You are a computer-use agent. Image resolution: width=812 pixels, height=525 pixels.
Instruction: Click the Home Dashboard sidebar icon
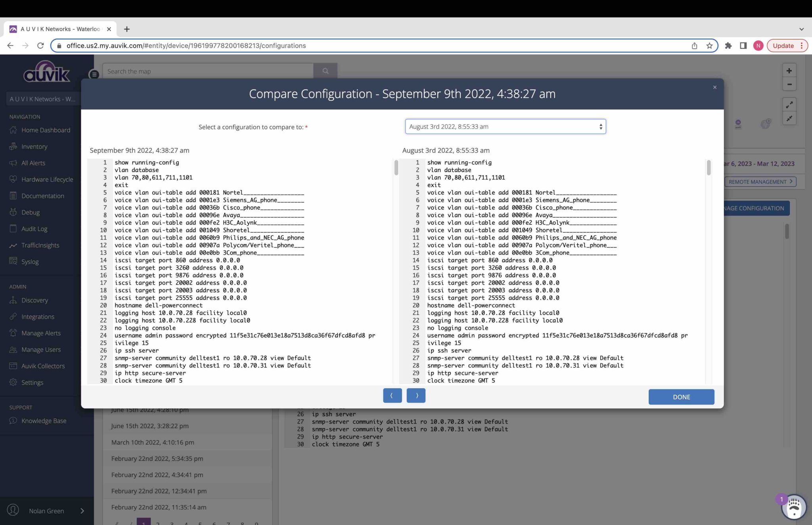pyautogui.click(x=13, y=130)
